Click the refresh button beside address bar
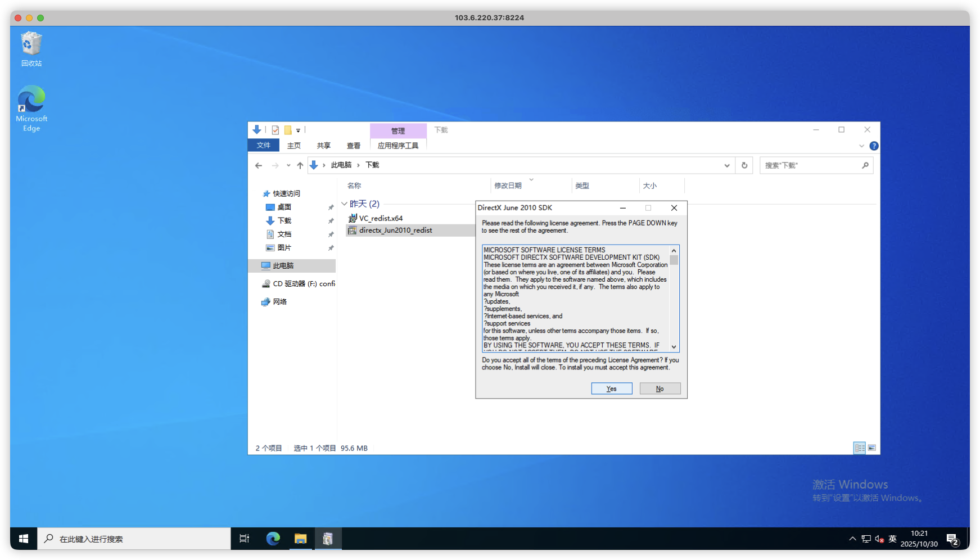Image resolution: width=980 pixels, height=560 pixels. (x=744, y=165)
